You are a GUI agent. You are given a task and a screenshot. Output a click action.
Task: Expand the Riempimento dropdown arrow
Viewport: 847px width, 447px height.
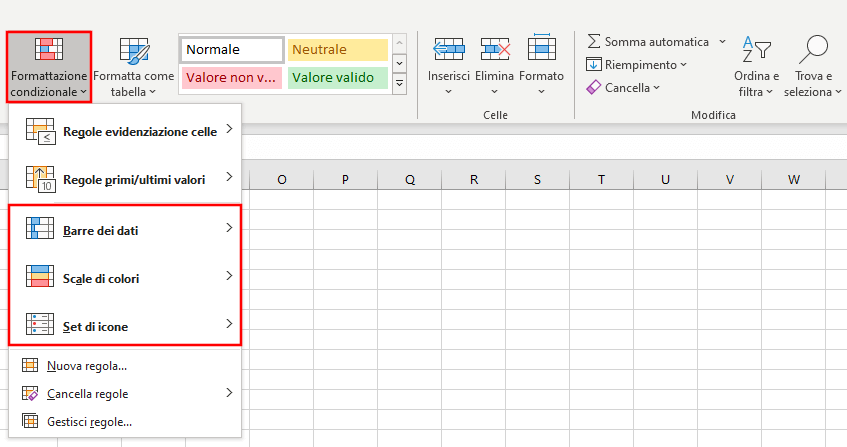pyautogui.click(x=684, y=65)
